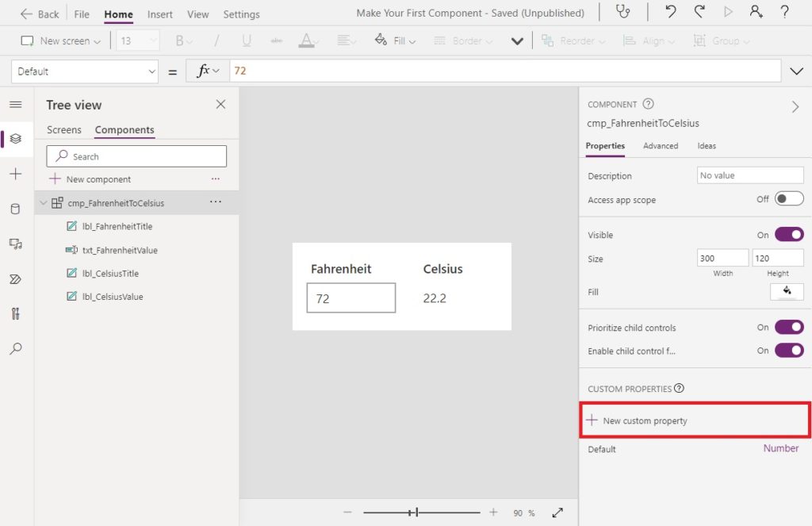
Task: Open the File menu
Action: [82, 14]
